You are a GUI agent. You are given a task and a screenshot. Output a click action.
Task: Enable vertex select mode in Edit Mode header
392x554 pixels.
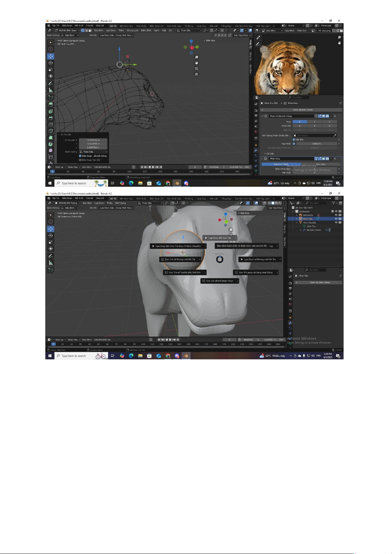tap(82, 31)
